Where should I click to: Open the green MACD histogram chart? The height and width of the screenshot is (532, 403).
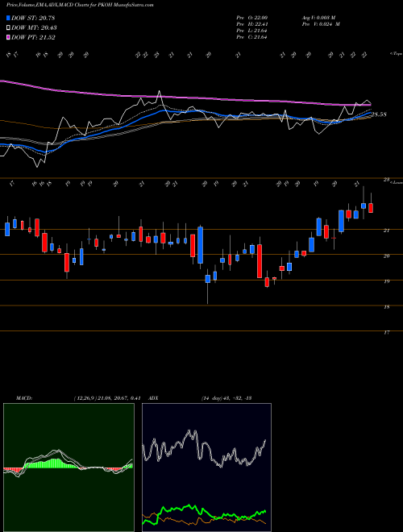click(x=69, y=468)
